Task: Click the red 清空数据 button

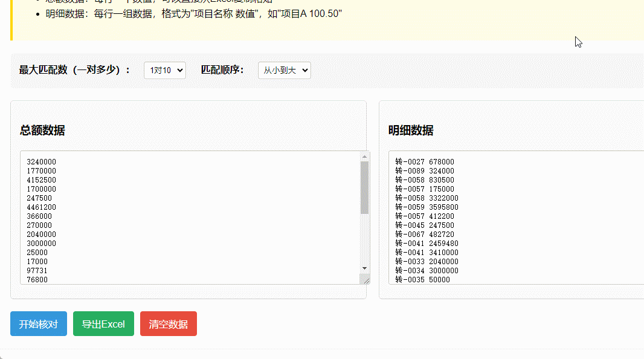Action: (x=168, y=323)
